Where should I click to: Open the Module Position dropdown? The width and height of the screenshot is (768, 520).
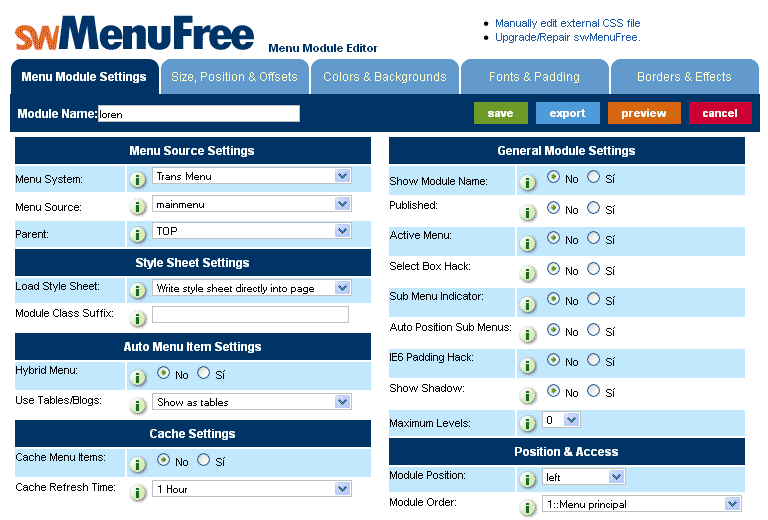pos(583,477)
